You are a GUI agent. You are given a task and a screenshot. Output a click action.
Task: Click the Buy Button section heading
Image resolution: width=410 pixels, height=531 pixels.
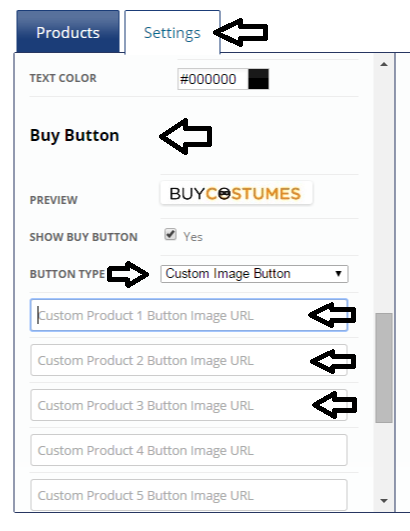click(x=74, y=135)
